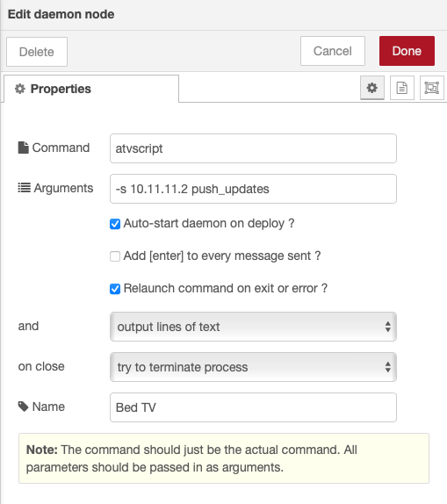The width and height of the screenshot is (447, 504).
Task: Click the tag icon beside Name
Action: click(x=23, y=407)
